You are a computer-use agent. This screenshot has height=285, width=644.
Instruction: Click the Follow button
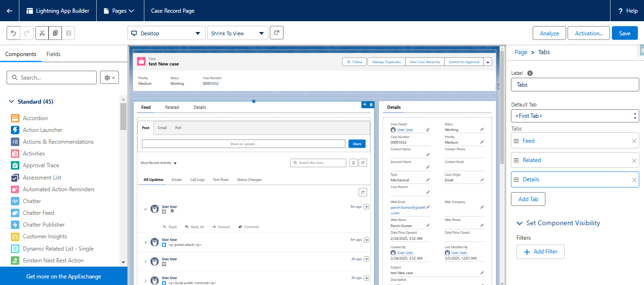pos(354,62)
